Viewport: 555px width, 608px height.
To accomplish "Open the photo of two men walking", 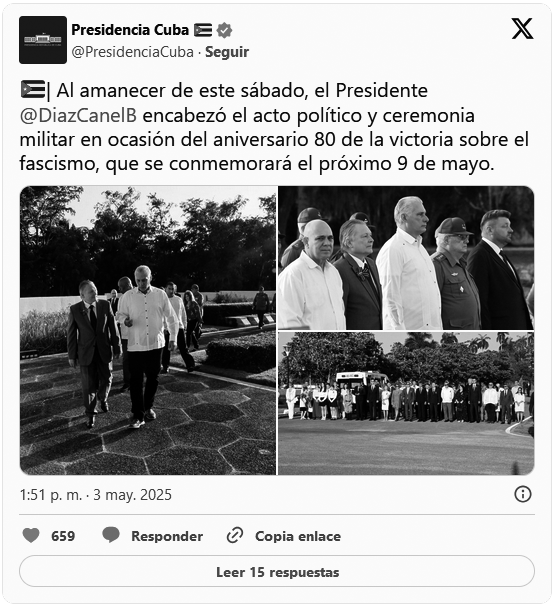I will pos(148,330).
